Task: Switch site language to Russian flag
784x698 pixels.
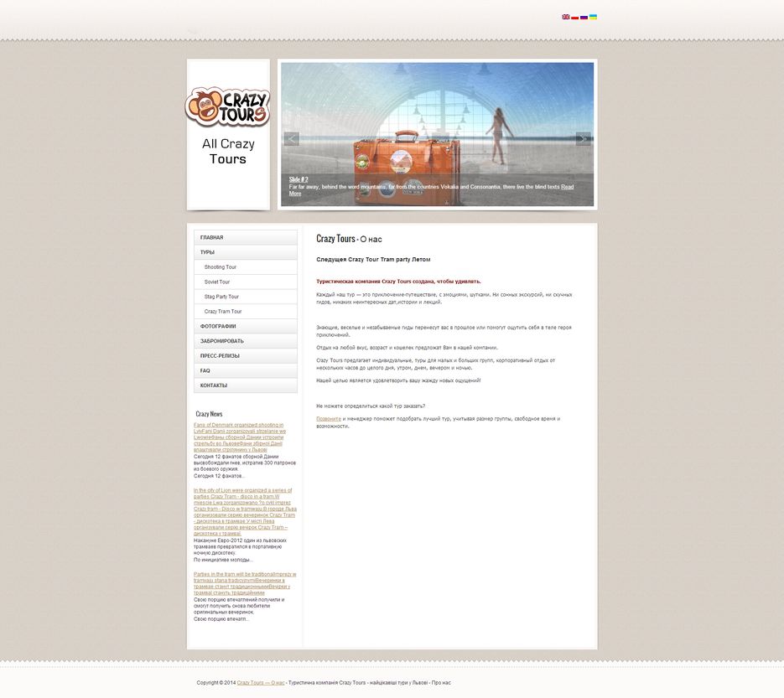Action: point(584,17)
